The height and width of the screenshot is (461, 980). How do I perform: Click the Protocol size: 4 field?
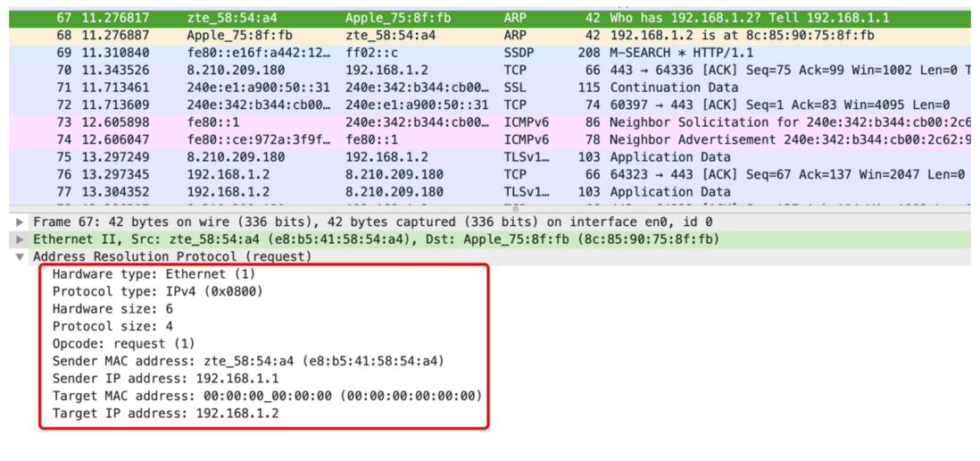[112, 326]
